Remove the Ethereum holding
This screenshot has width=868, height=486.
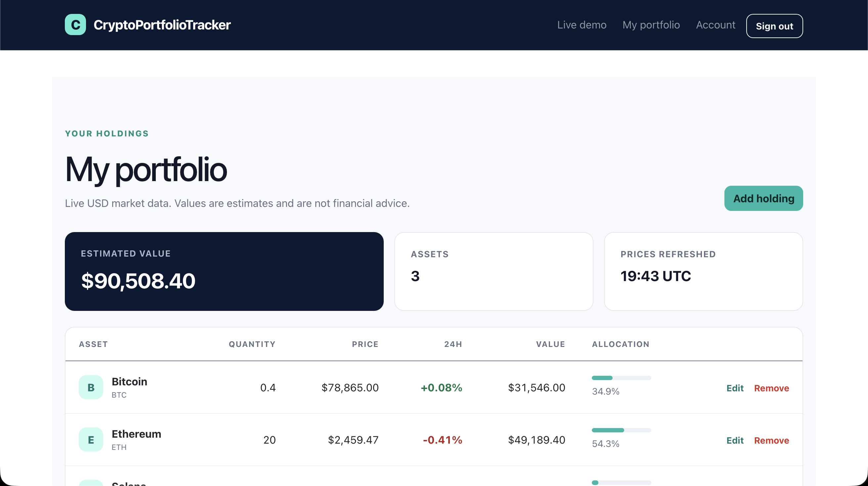pos(771,440)
